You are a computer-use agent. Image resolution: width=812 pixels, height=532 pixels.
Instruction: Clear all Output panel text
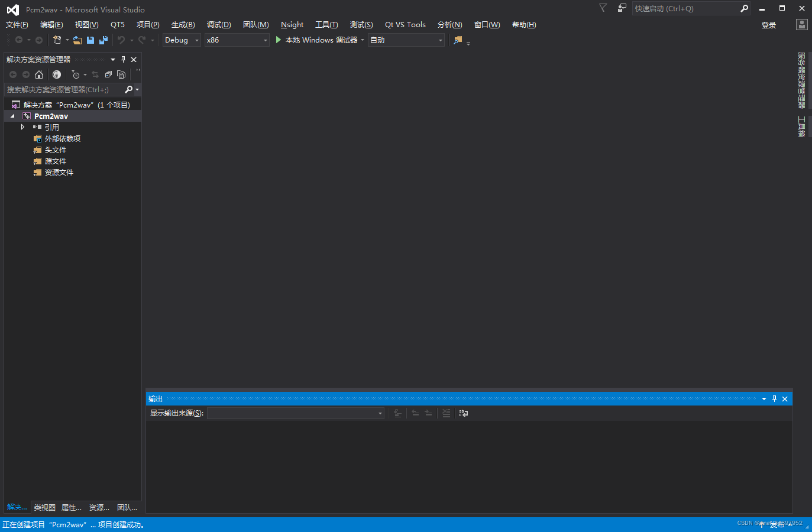click(x=447, y=413)
